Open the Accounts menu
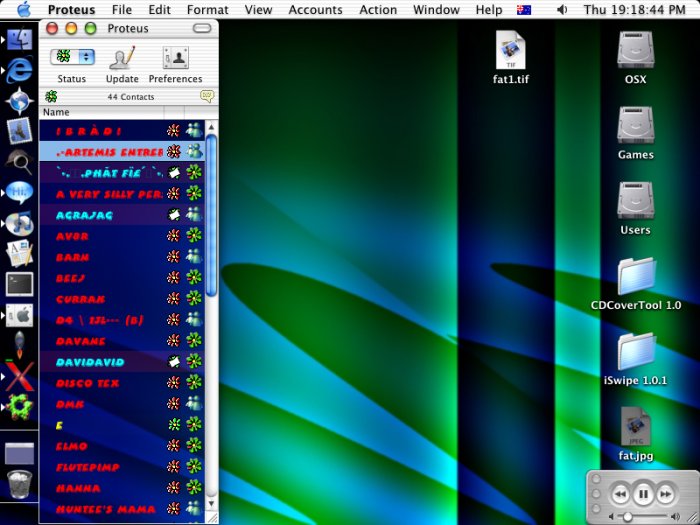The width and height of the screenshot is (700, 525). [315, 9]
